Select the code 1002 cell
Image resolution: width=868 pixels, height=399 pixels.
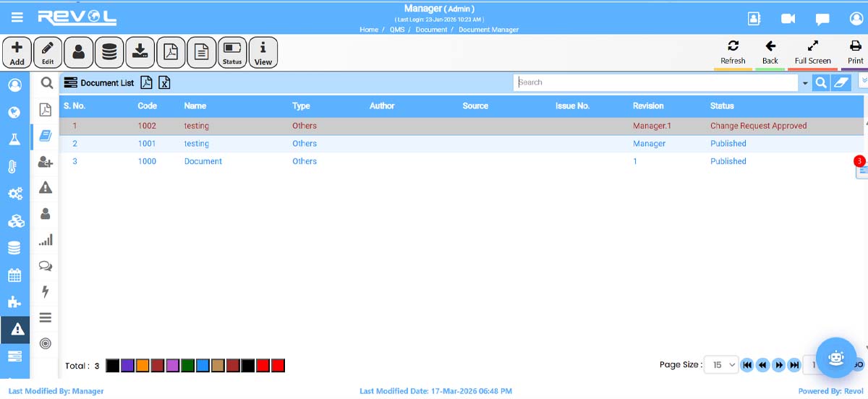[147, 126]
